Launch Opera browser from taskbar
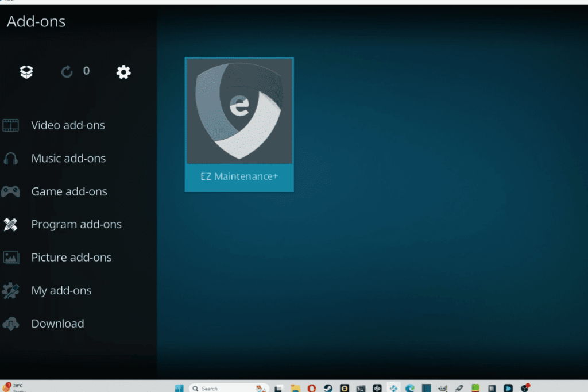Image resolution: width=588 pixels, height=392 pixels. [x=312, y=388]
